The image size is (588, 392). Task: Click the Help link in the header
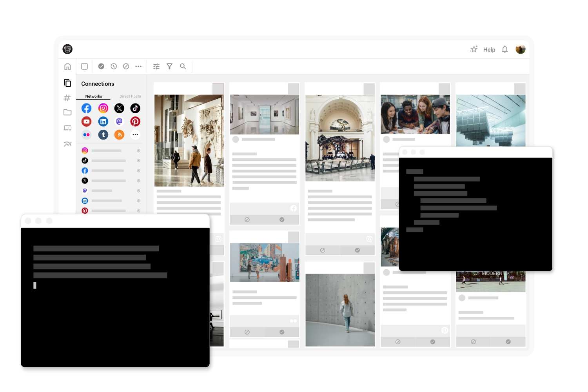point(489,49)
